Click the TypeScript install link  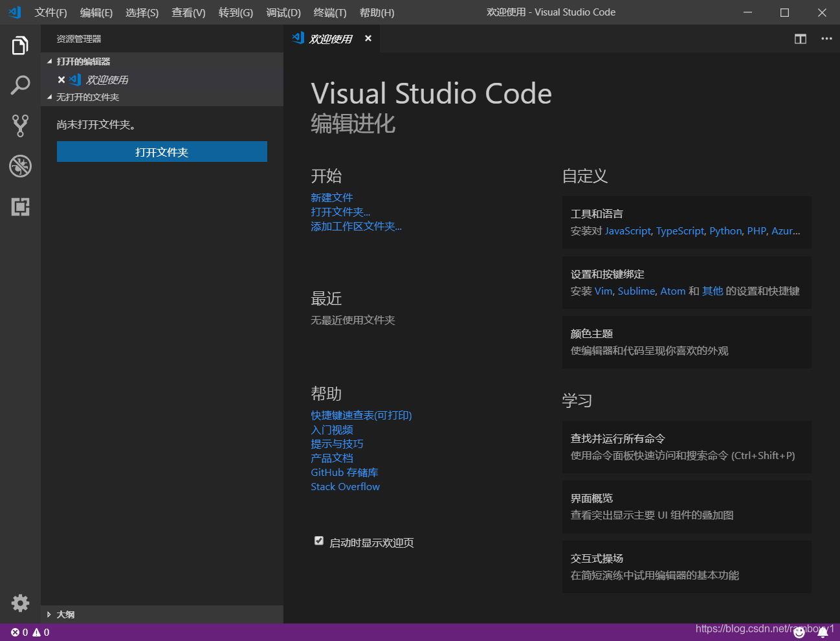(680, 231)
